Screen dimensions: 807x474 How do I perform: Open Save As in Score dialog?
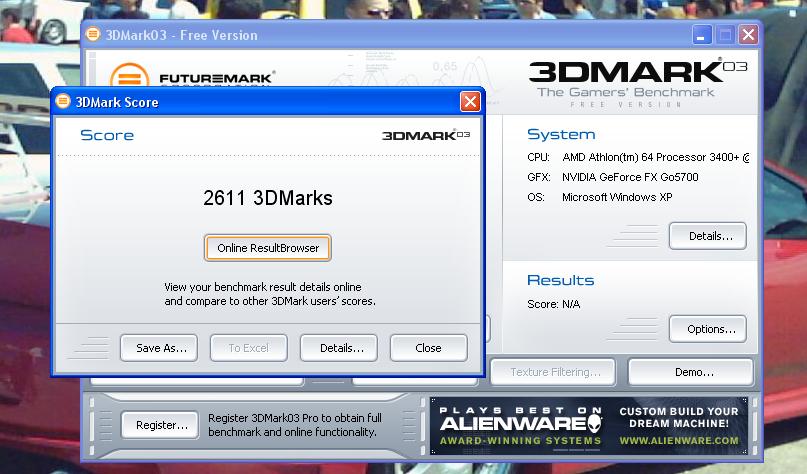click(159, 348)
